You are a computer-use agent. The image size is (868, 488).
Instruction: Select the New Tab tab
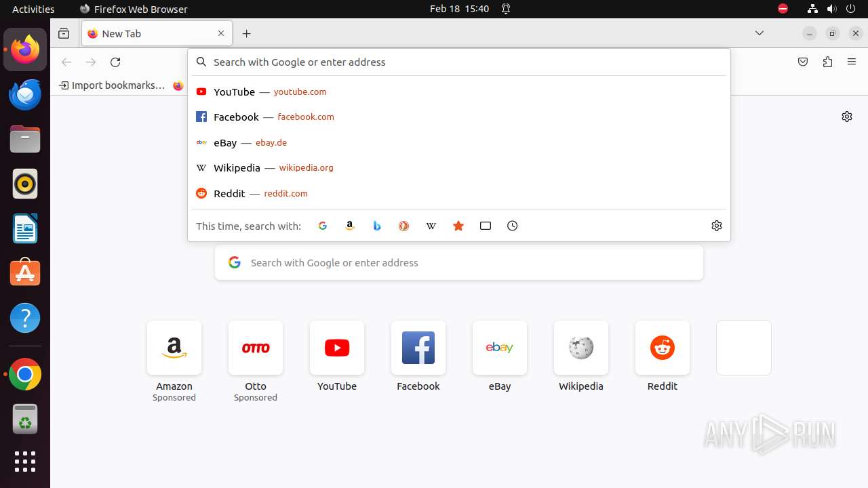[157, 33]
